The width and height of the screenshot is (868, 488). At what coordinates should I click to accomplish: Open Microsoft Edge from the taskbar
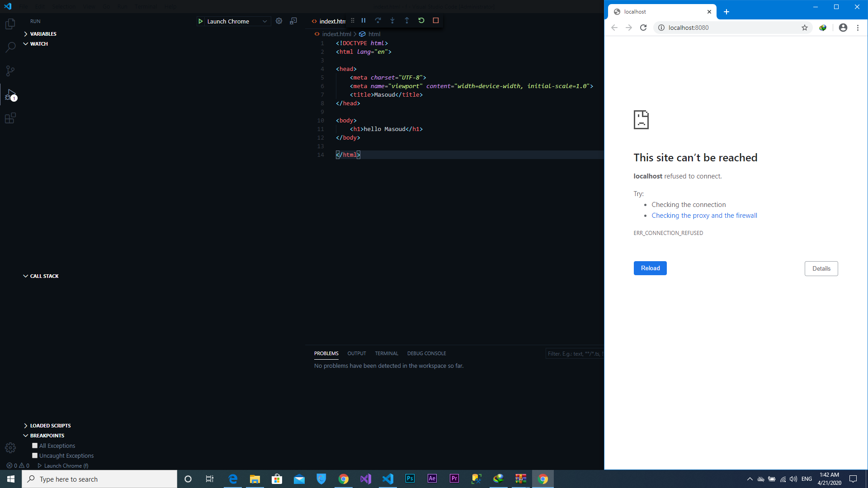(x=233, y=479)
